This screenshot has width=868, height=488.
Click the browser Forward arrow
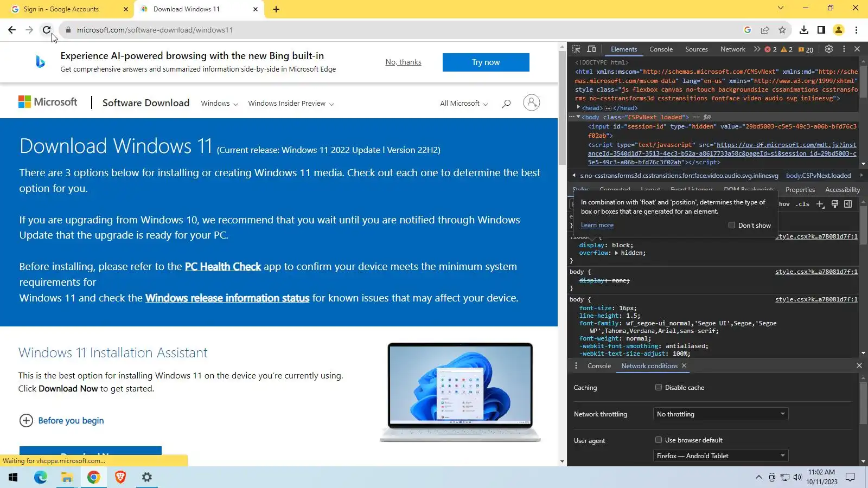click(29, 30)
